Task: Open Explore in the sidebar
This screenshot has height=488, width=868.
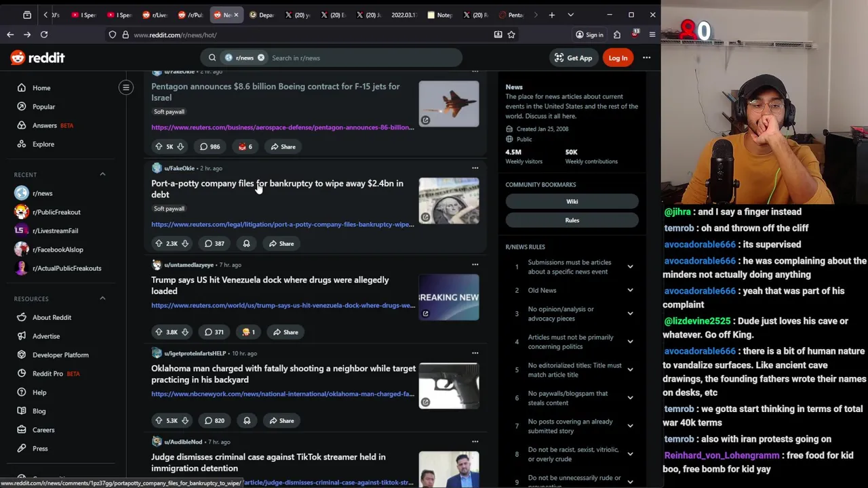Action: (x=43, y=144)
